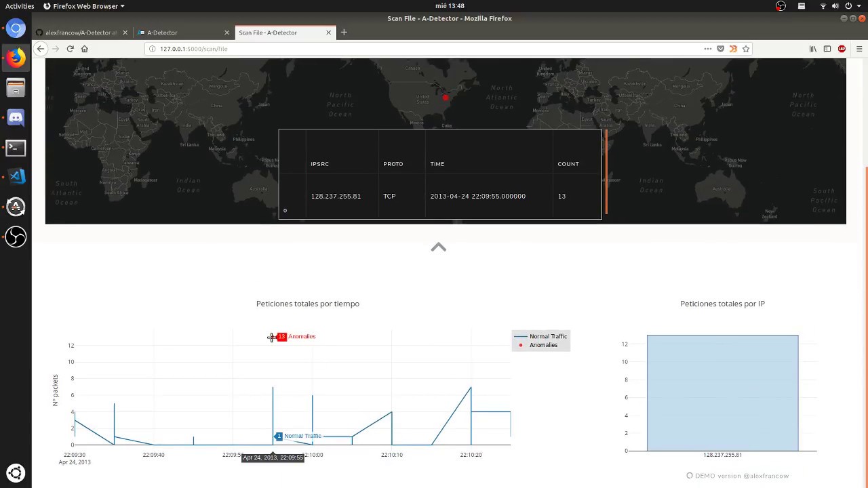Image resolution: width=868 pixels, height=488 pixels.
Task: Go forward one page in Firefox
Action: coord(55,49)
